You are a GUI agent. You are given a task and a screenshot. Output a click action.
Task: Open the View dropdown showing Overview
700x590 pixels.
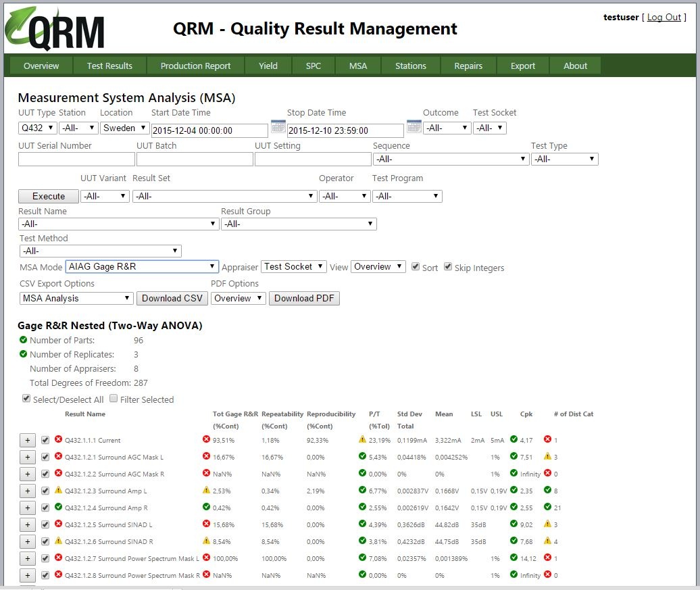[378, 267]
